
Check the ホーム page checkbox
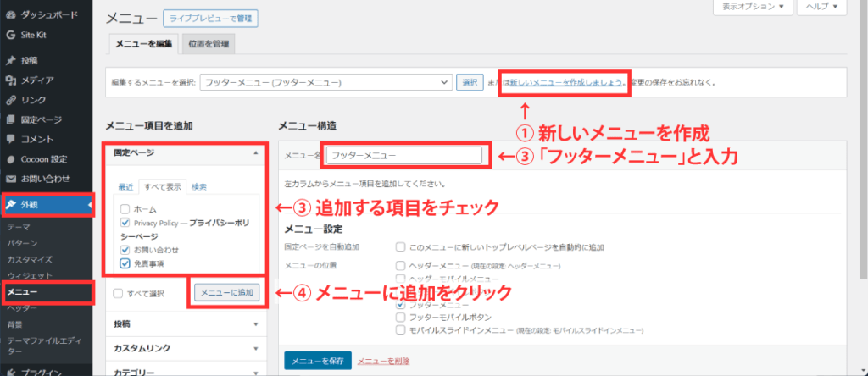(x=125, y=208)
